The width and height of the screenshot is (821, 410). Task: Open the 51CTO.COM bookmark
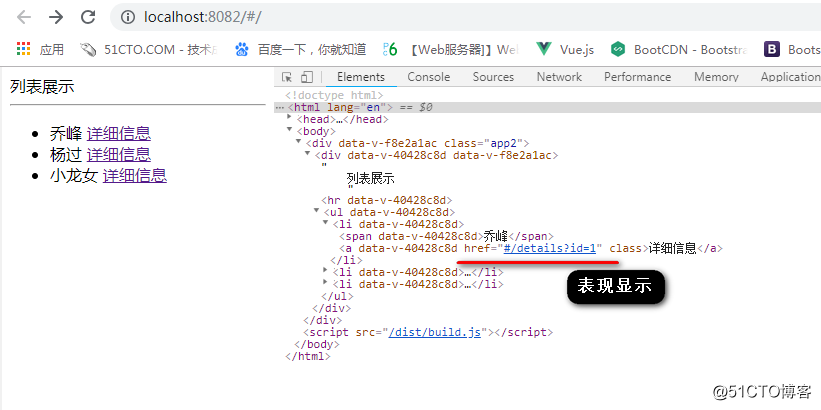148,49
